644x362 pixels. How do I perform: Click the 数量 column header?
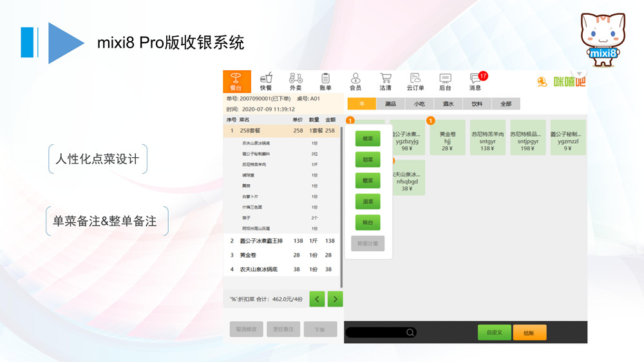(314, 120)
